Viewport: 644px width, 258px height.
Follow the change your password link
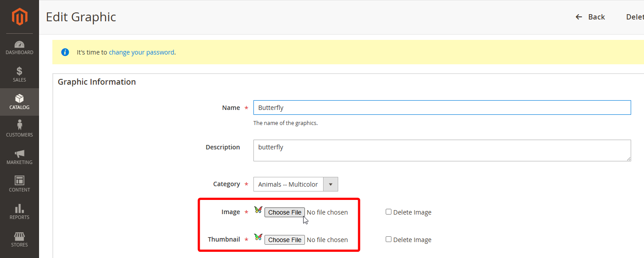(x=142, y=52)
